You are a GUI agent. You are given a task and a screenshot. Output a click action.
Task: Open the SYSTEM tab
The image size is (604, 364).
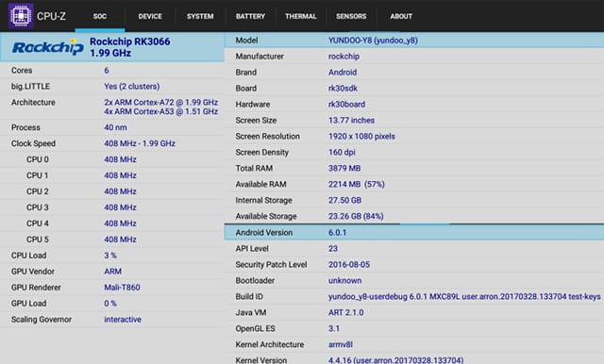click(200, 16)
